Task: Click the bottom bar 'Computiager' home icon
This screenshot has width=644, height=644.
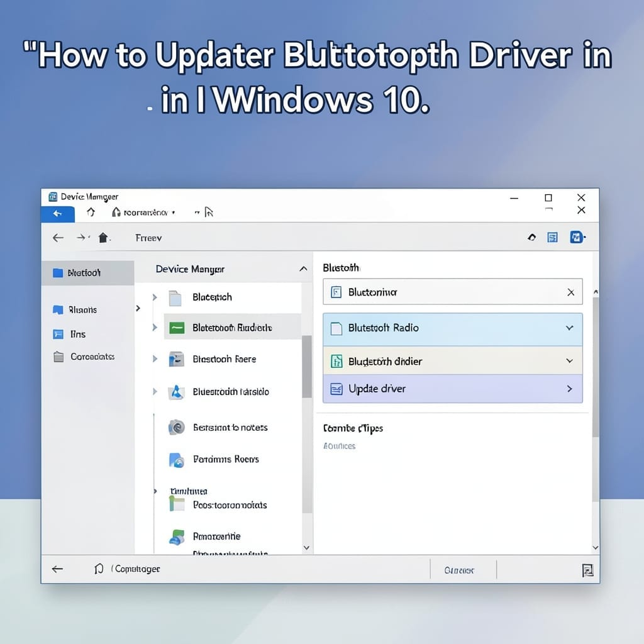Action: (x=99, y=569)
